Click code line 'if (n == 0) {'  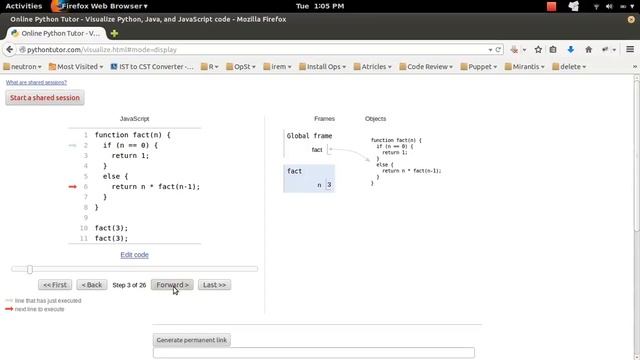(x=130, y=145)
